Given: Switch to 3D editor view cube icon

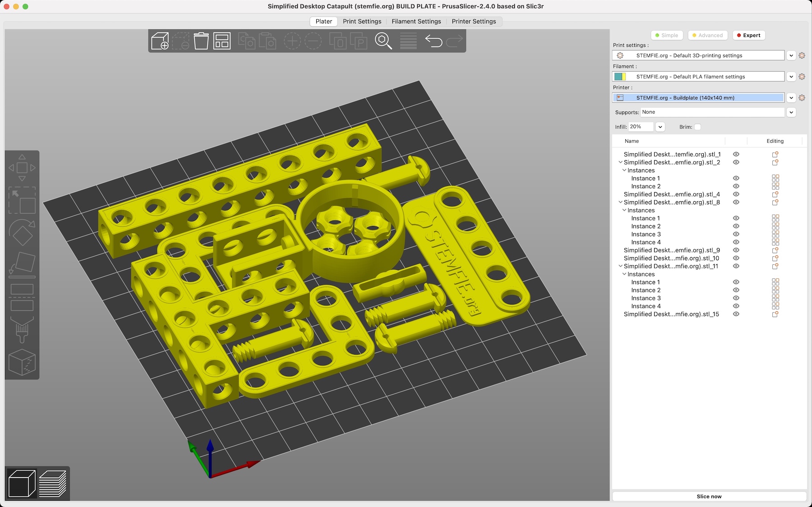Looking at the screenshot, I should (x=22, y=484).
